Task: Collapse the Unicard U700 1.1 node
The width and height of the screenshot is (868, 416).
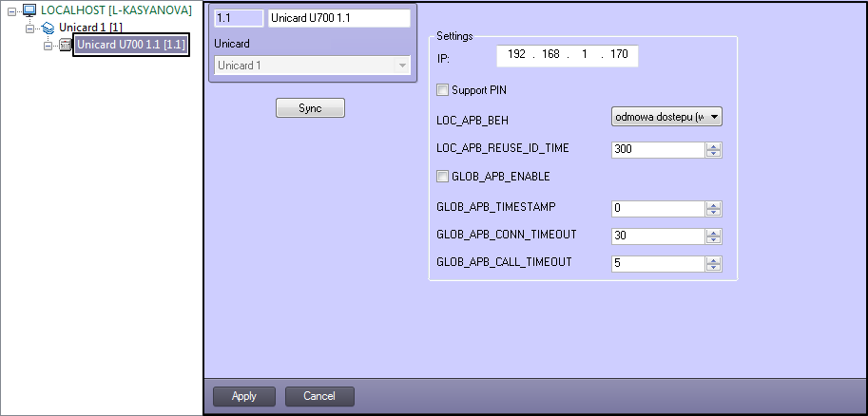Action: [48, 46]
